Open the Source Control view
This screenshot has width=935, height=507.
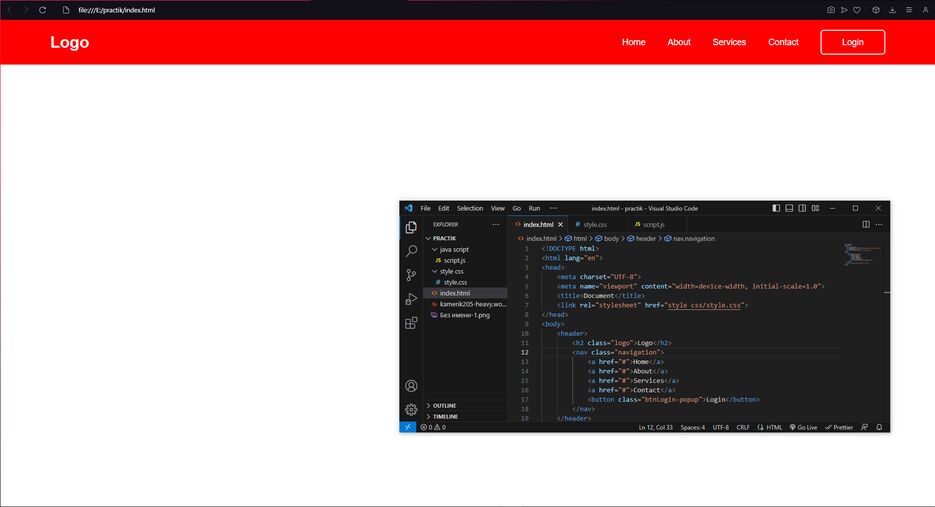pyautogui.click(x=411, y=275)
